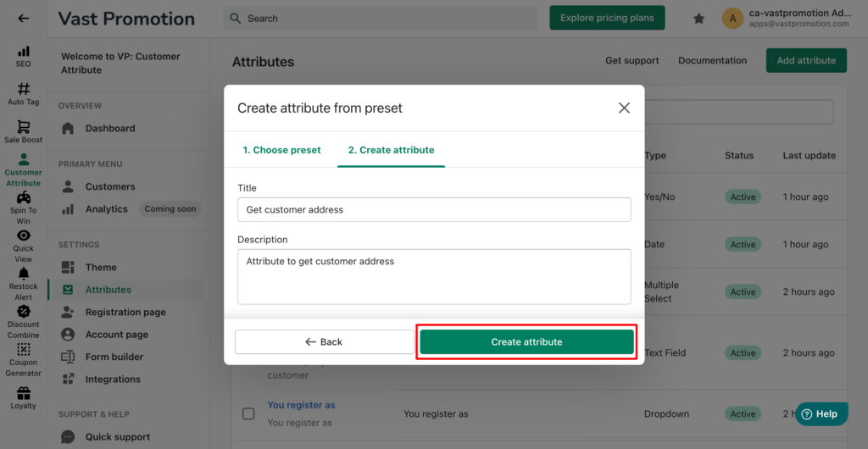Click the Create attribute green button
The height and width of the screenshot is (449, 868).
tap(526, 341)
